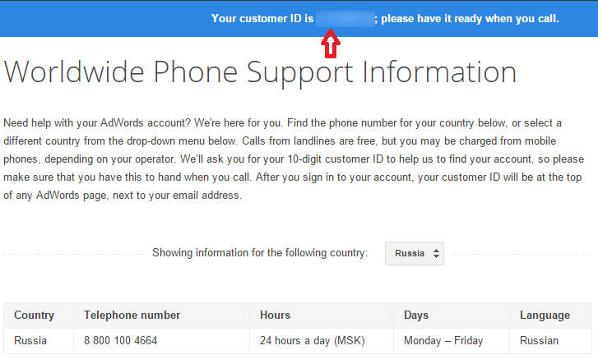Click the Russia cell in the table

coord(30,340)
